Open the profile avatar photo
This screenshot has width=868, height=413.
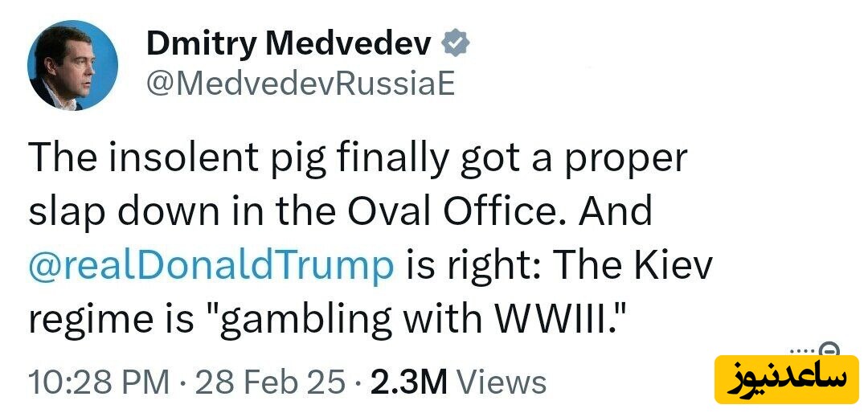click(72, 66)
